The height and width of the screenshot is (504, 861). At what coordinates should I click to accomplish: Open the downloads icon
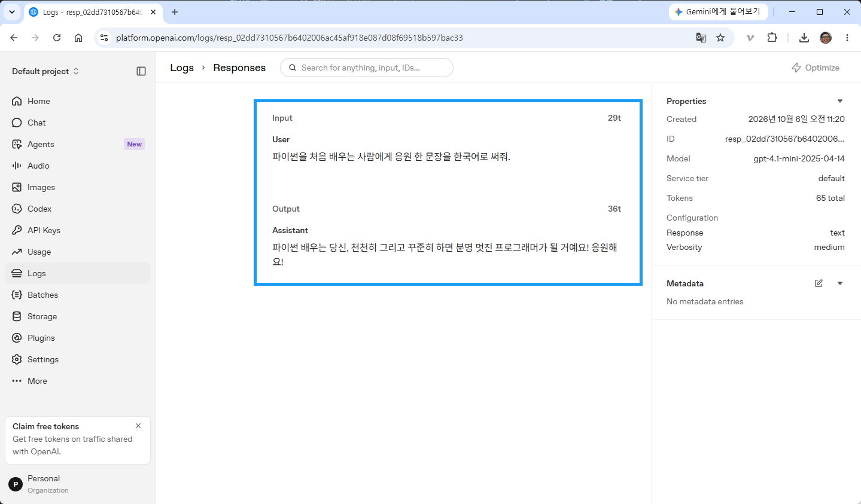(804, 38)
